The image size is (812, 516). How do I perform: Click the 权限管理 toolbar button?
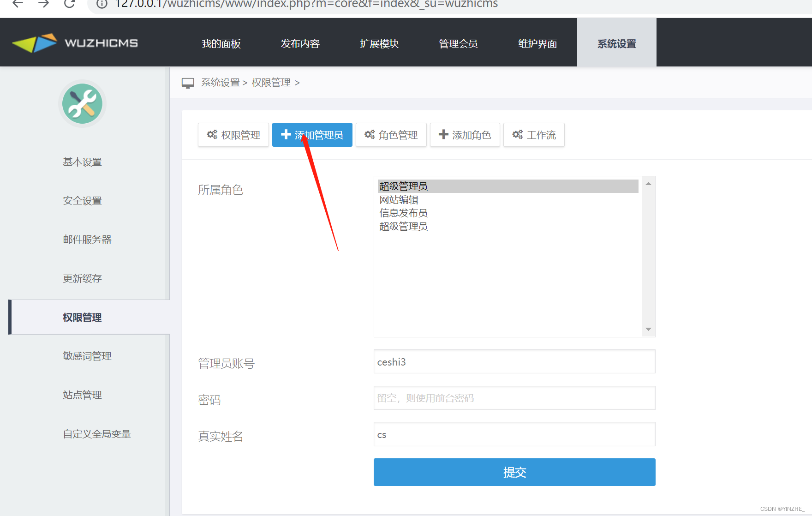pyautogui.click(x=233, y=135)
